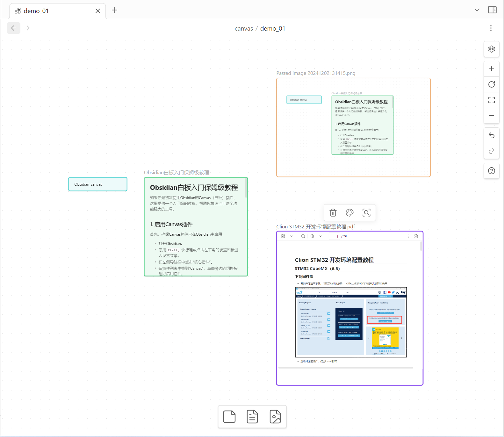Select the Obsidian白板入门保姆级教程 note card
This screenshot has height=437, width=504.
(196, 227)
